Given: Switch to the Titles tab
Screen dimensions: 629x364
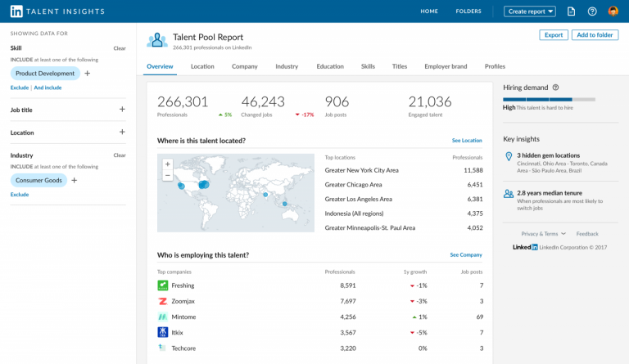Looking at the screenshot, I should click(400, 66).
